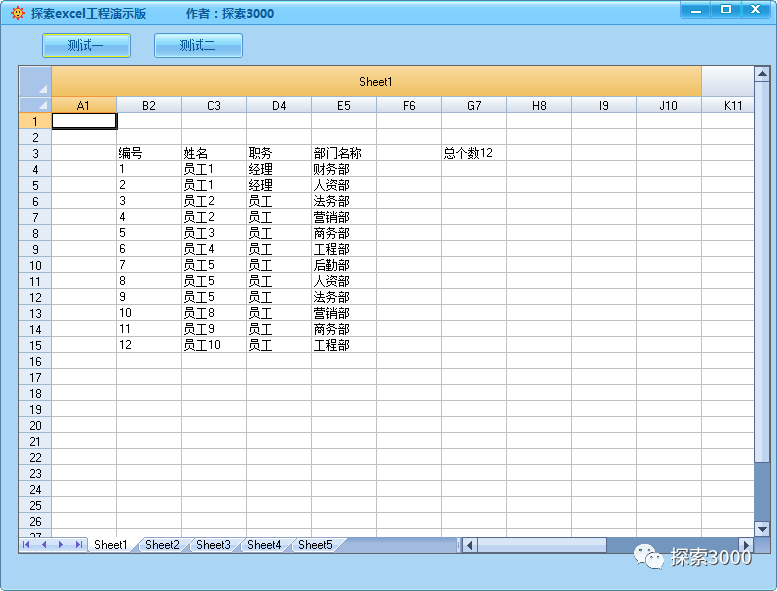Select column header I9
The image size is (777, 591).
click(x=604, y=105)
